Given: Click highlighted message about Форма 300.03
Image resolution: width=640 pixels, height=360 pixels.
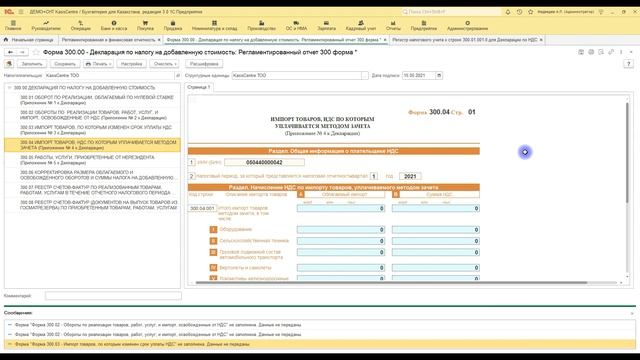Looking at the screenshot, I should point(320,344).
